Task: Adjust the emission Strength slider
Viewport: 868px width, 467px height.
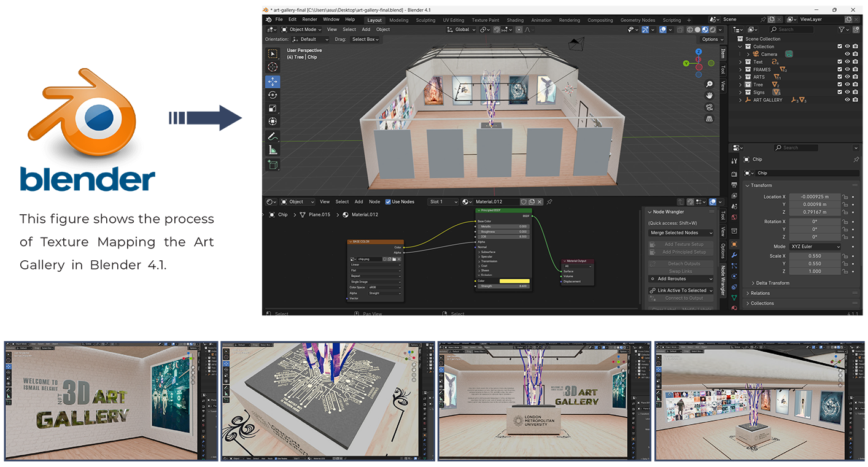Action: pyautogui.click(x=503, y=286)
